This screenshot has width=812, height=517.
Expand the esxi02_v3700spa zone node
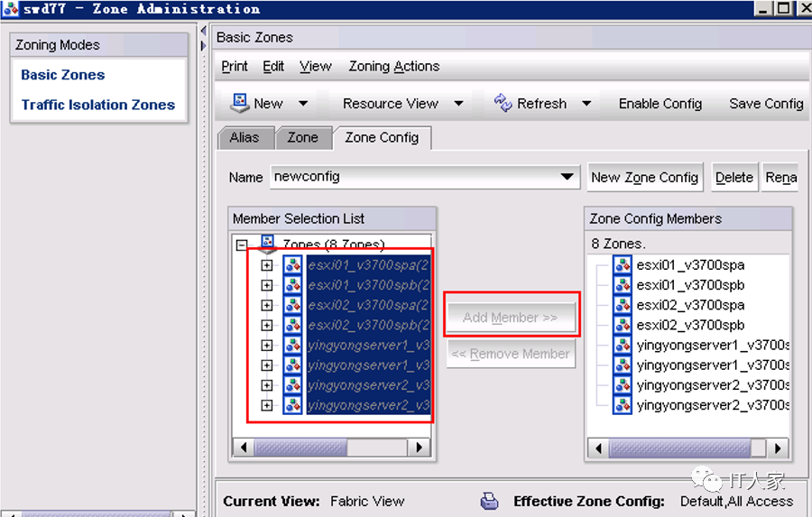tap(267, 306)
